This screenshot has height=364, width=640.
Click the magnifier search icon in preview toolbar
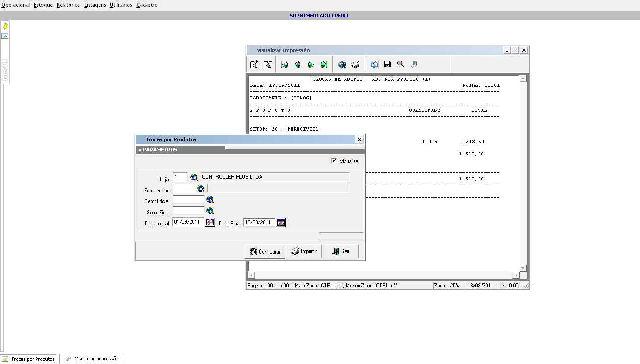click(401, 65)
